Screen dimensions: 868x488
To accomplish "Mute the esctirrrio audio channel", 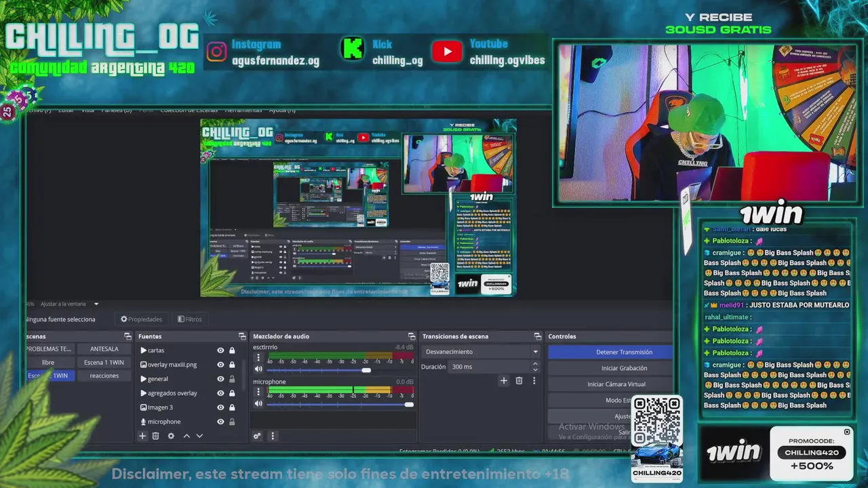I will [x=258, y=369].
